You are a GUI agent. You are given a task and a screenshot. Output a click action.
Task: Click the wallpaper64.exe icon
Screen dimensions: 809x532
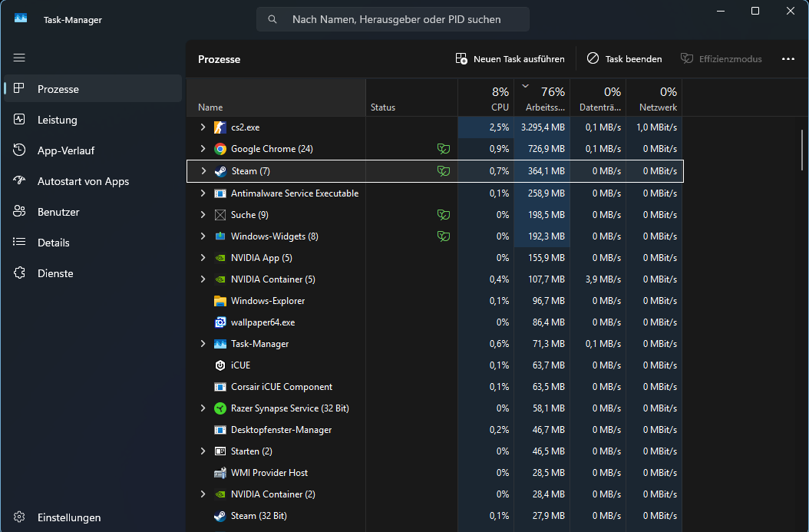pyautogui.click(x=220, y=322)
